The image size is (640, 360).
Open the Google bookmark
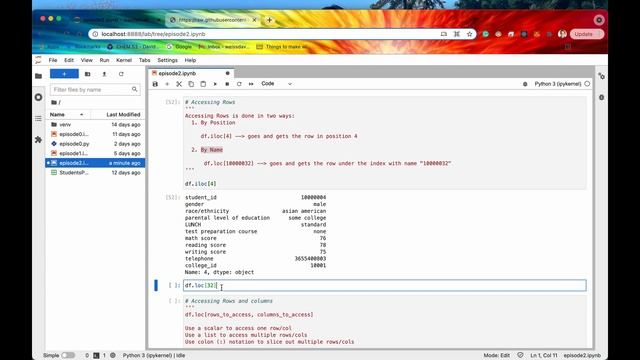coord(179,47)
